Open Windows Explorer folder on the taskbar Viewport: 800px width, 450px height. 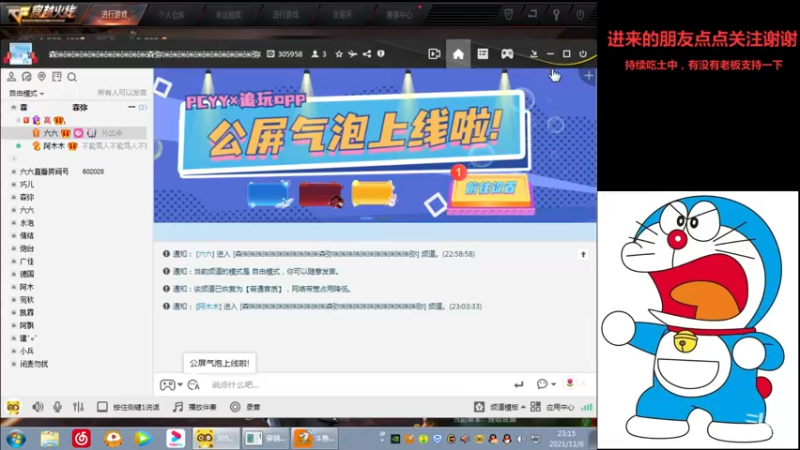point(50,439)
